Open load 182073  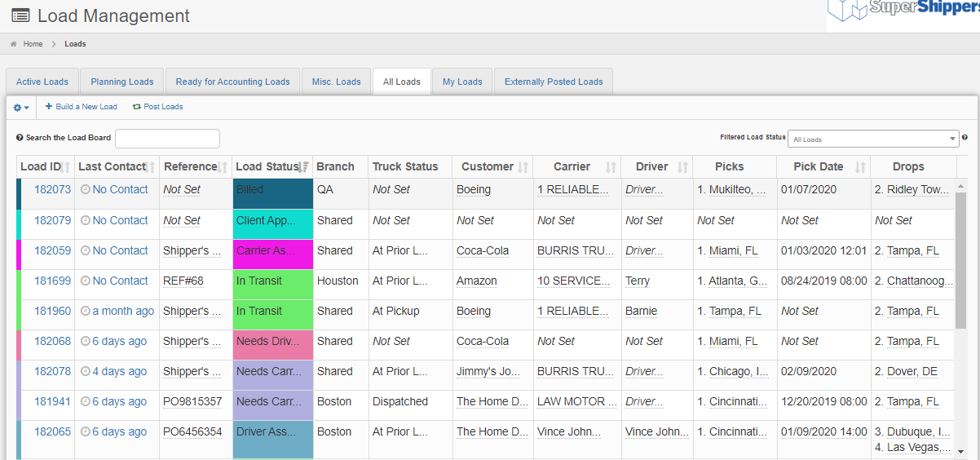tap(52, 189)
